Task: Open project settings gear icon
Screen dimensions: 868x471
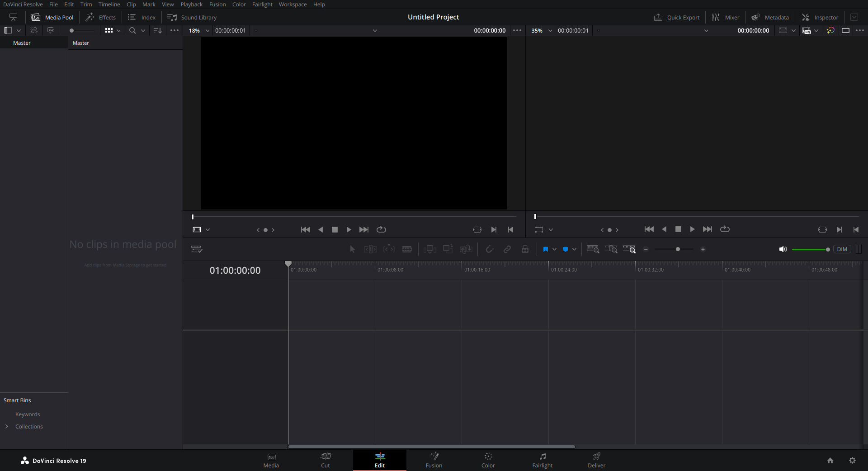Action: click(x=852, y=461)
